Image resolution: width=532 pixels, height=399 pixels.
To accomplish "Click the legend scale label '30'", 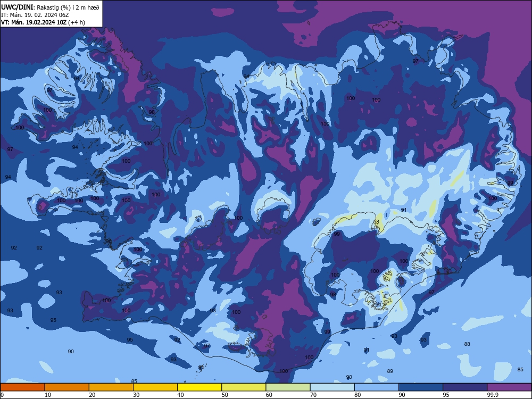I will pyautogui.click(x=136, y=395).
